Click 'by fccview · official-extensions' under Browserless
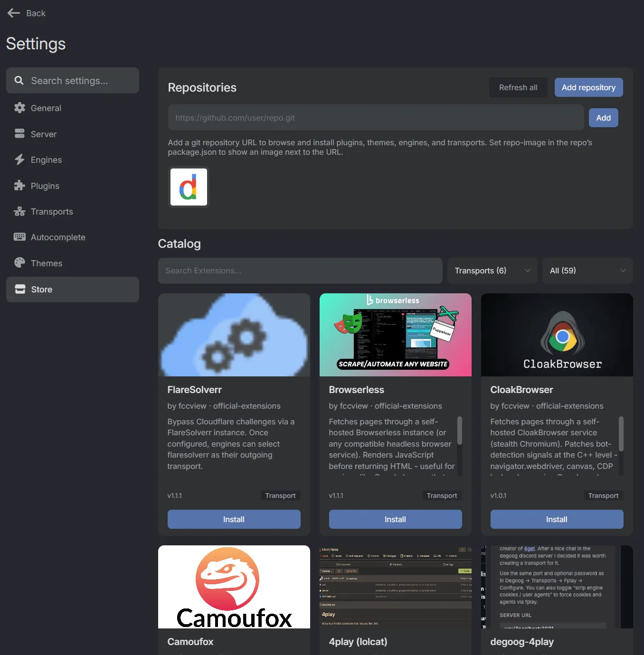This screenshot has width=644, height=655. tap(385, 406)
